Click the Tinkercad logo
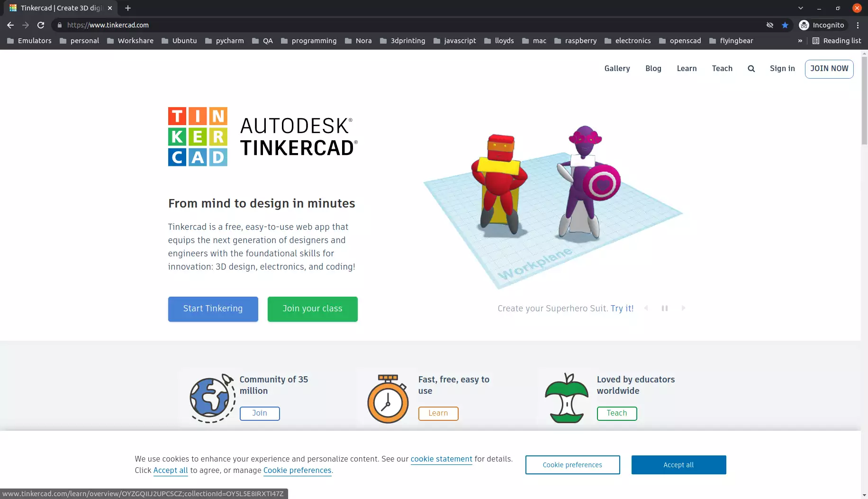868x499 pixels. pos(198,136)
